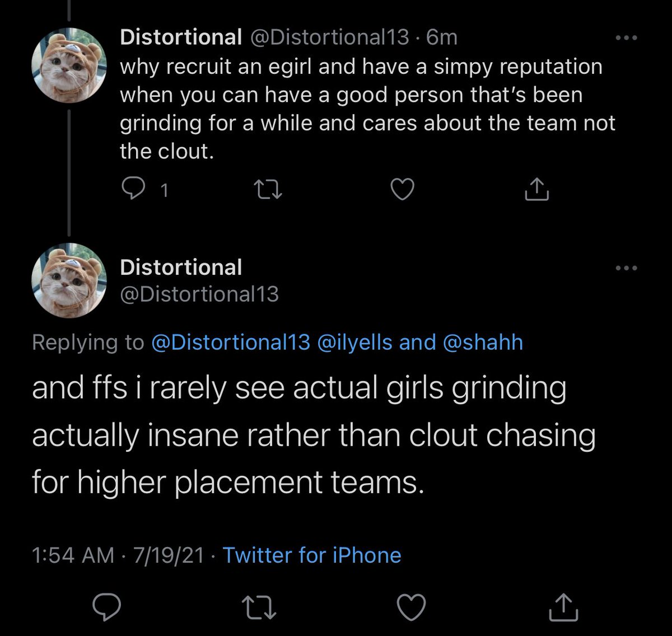The height and width of the screenshot is (636, 672).
Task: Like the first tweet in the thread
Action: pyautogui.click(x=402, y=190)
